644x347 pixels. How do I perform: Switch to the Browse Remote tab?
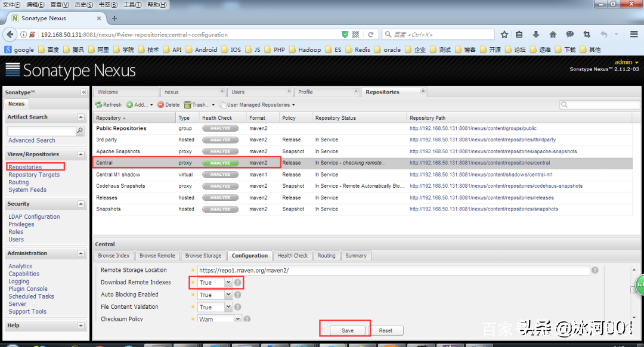pos(157,255)
